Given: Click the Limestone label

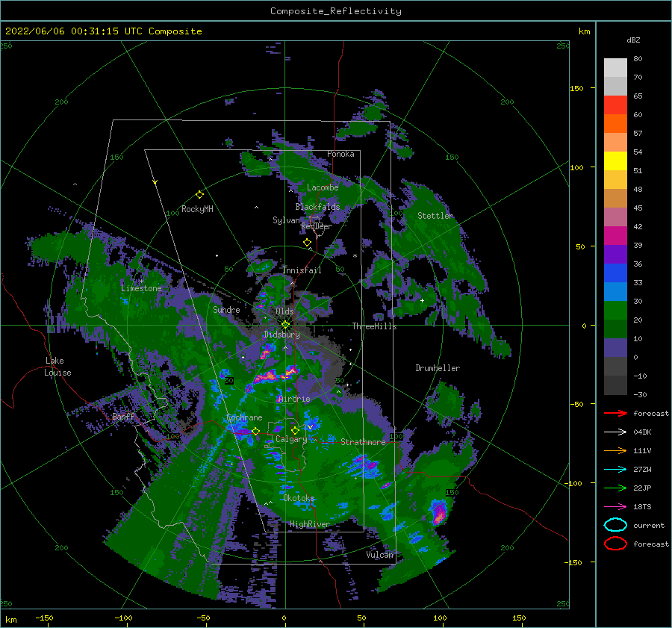Looking at the screenshot, I should (x=141, y=288).
